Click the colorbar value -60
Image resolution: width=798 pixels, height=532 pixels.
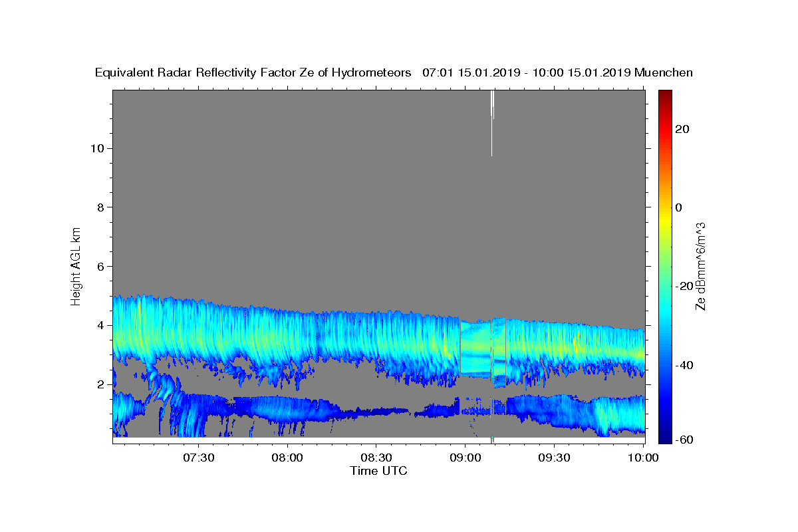point(685,440)
